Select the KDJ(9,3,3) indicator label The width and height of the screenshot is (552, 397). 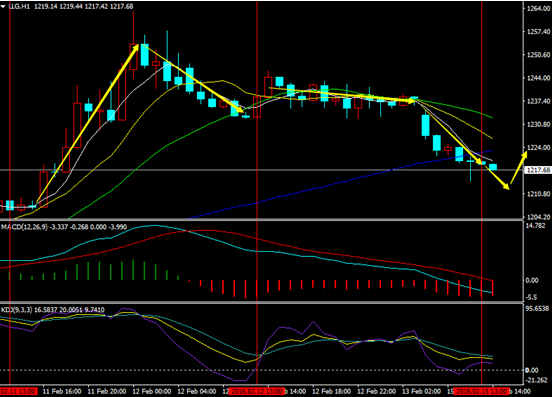point(17,310)
